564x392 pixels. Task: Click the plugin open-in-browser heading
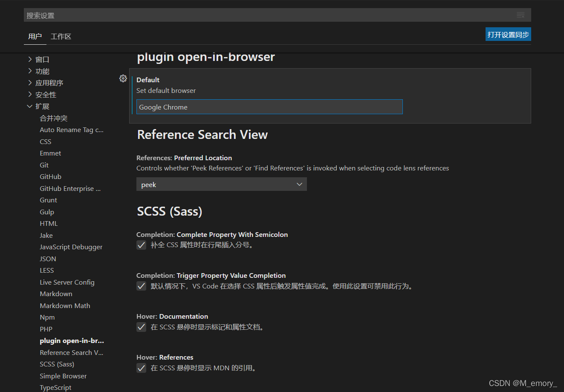pos(206,57)
